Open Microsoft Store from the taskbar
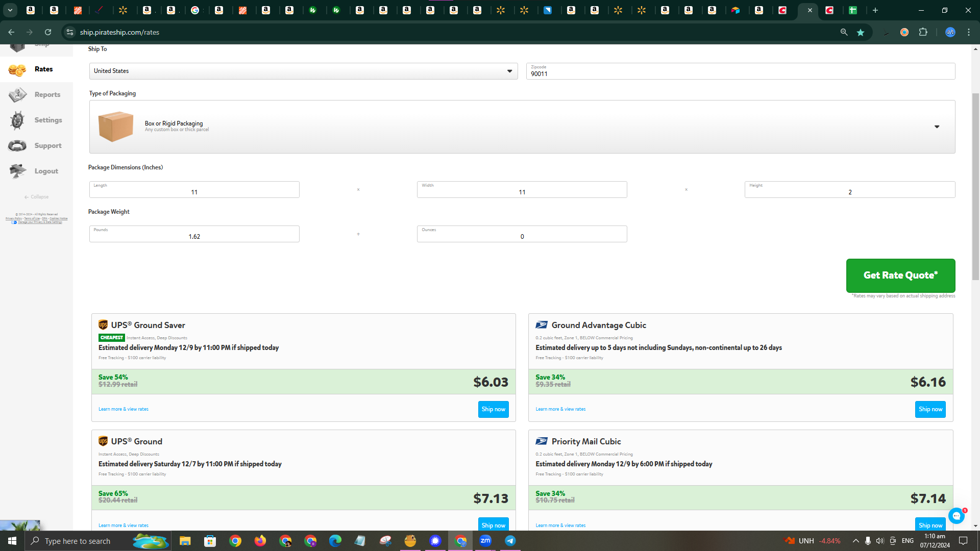Viewport: 980px width, 551px height. [x=210, y=541]
